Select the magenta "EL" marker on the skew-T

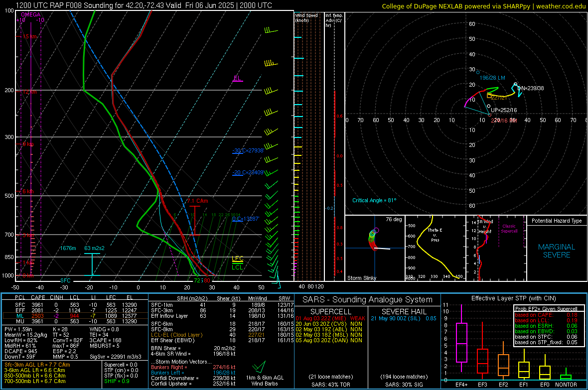click(x=237, y=78)
